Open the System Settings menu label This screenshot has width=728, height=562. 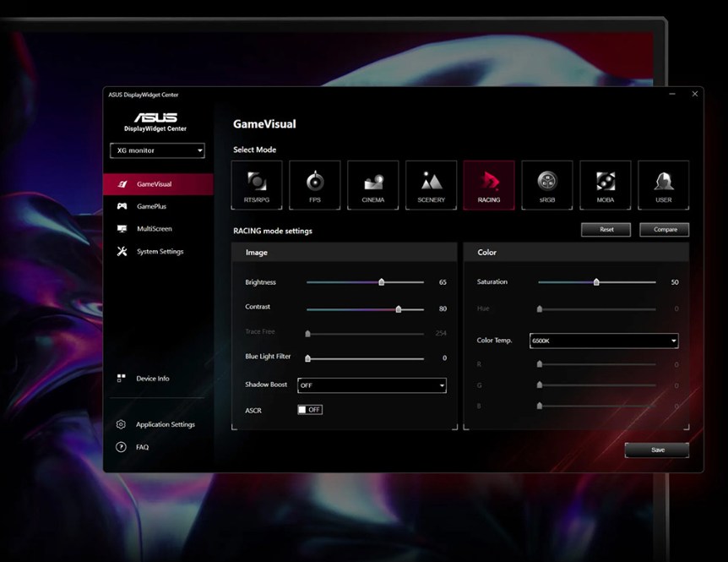[160, 251]
